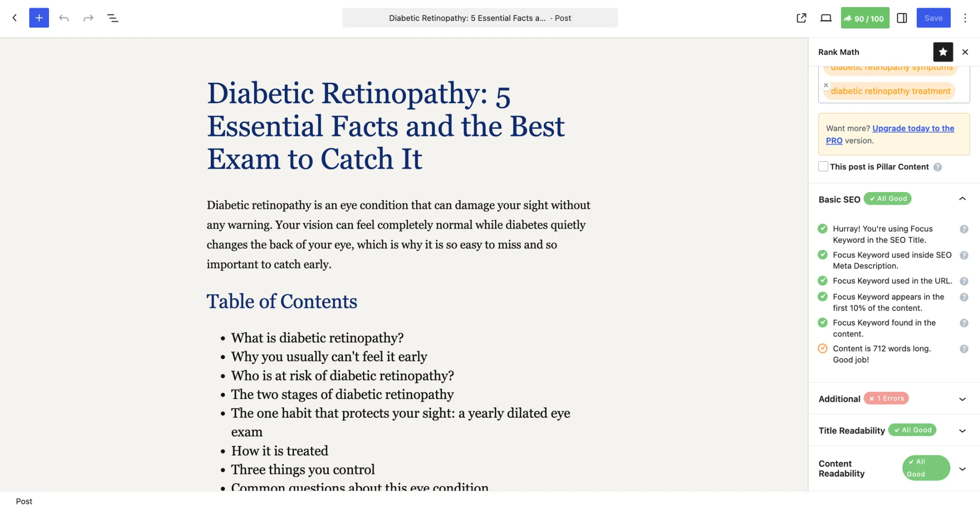The height and width of the screenshot is (511, 980).
Task: Click the back arrow to exit editor
Action: click(15, 18)
